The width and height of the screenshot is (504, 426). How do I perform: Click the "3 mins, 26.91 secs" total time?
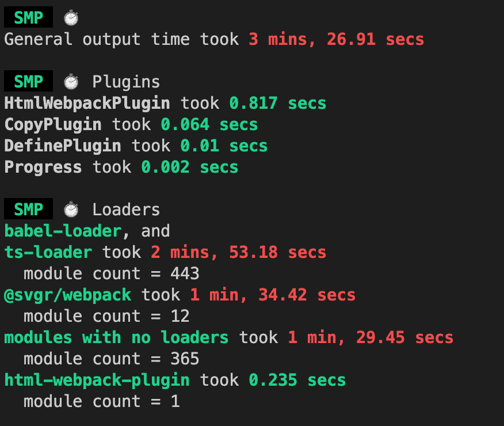(x=336, y=40)
